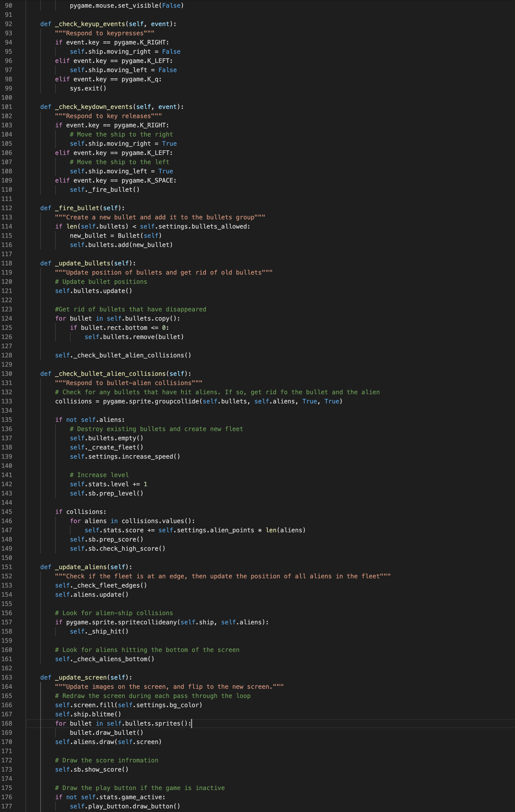This screenshot has width=515, height=812.
Task: Click the "self.bullets.empty()" call
Action: [x=107, y=438]
